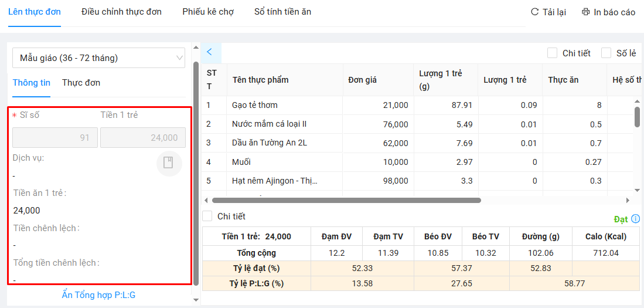Click the Ẩn Tổng hợp P:L:G link
Screen dimensions: 644x308
(98, 295)
